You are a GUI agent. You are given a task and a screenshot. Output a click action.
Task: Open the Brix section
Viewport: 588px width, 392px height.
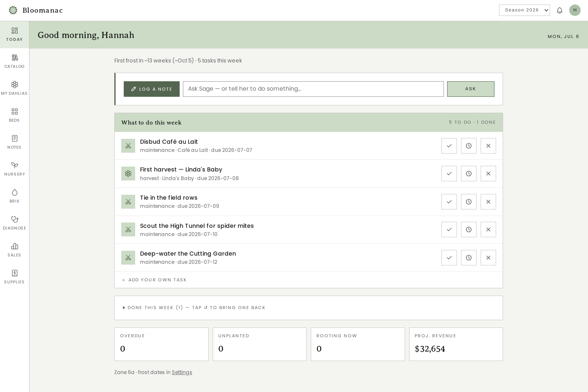[x=14, y=196]
